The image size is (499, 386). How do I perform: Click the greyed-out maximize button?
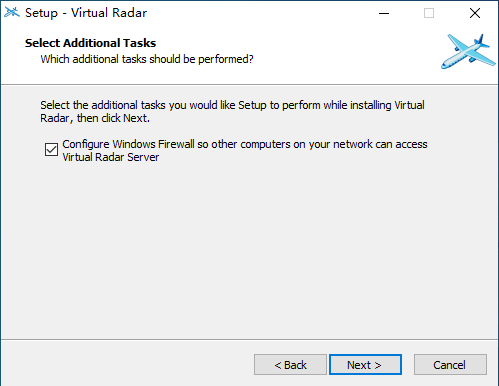(x=429, y=13)
